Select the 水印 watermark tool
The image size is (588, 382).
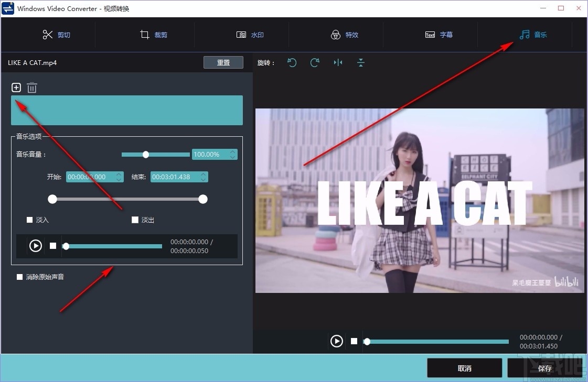250,35
